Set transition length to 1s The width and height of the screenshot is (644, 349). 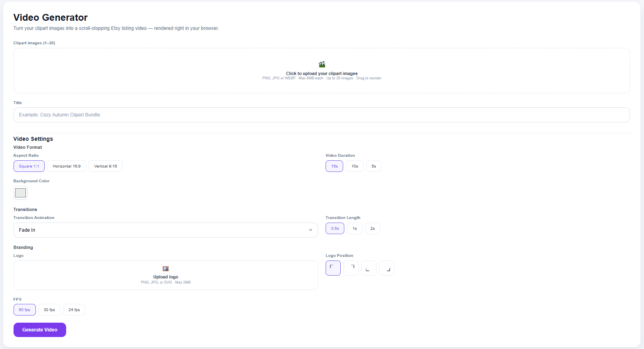[355, 229]
